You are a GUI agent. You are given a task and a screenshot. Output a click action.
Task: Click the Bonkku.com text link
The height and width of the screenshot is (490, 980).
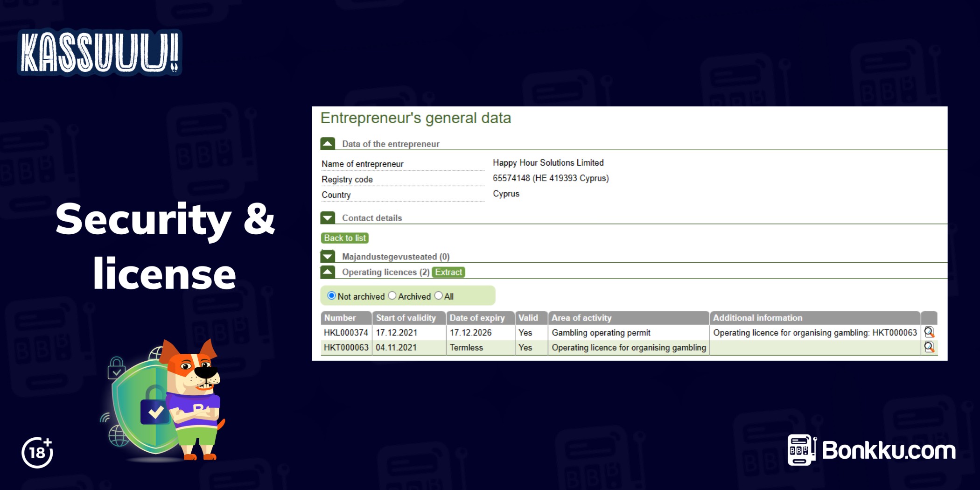pyautogui.click(x=889, y=450)
